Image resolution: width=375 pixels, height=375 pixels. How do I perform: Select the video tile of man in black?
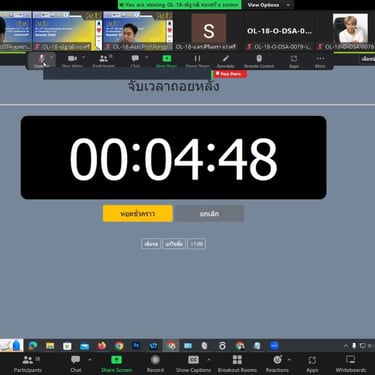138,31
